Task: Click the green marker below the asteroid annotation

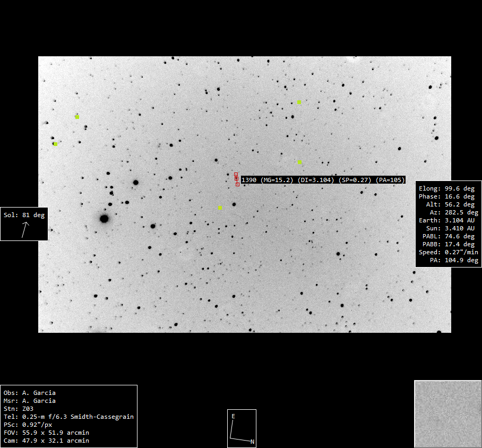Action: pyautogui.click(x=220, y=208)
